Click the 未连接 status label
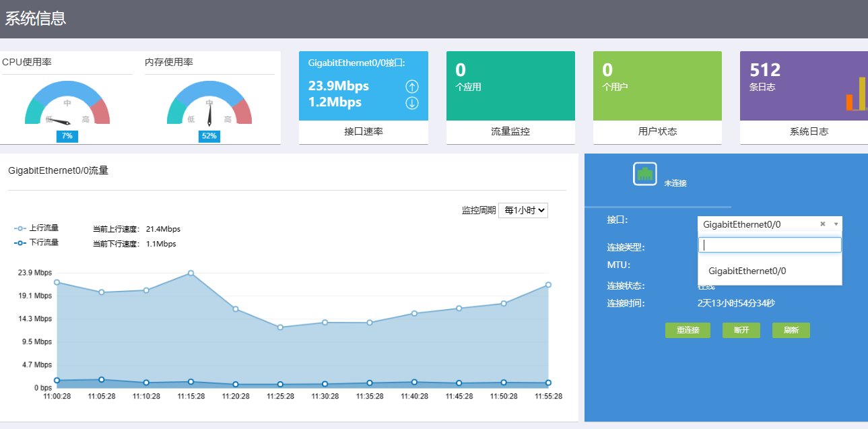Screen dimensions: 868x429 point(675,183)
